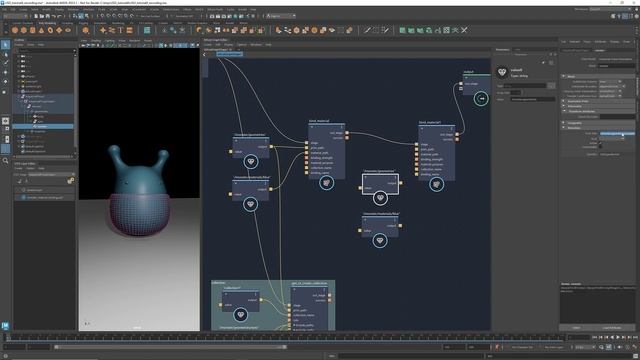Toggle snap to curves in status line
Screen dimensions: 640x360
pyautogui.click(x=108, y=16)
